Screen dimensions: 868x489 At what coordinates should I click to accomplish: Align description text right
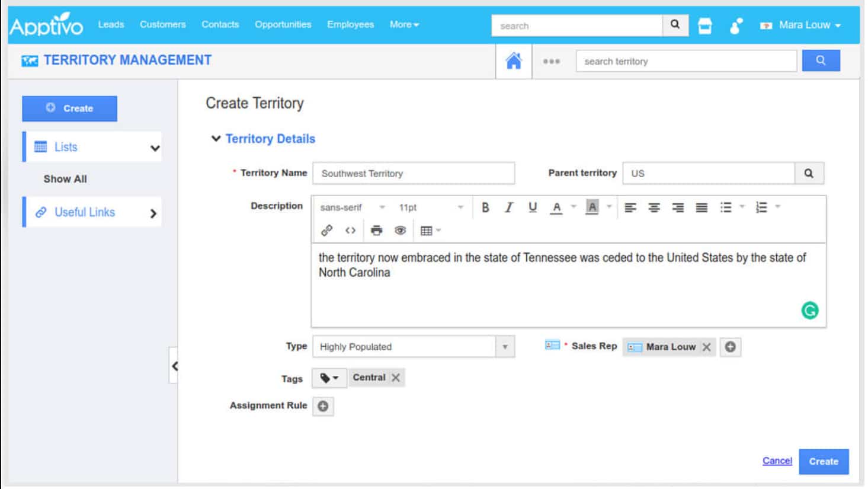tap(678, 207)
